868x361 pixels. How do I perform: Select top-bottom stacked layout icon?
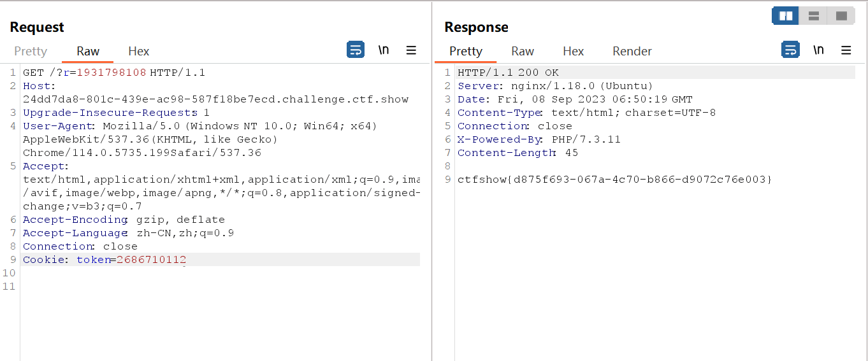(x=813, y=16)
